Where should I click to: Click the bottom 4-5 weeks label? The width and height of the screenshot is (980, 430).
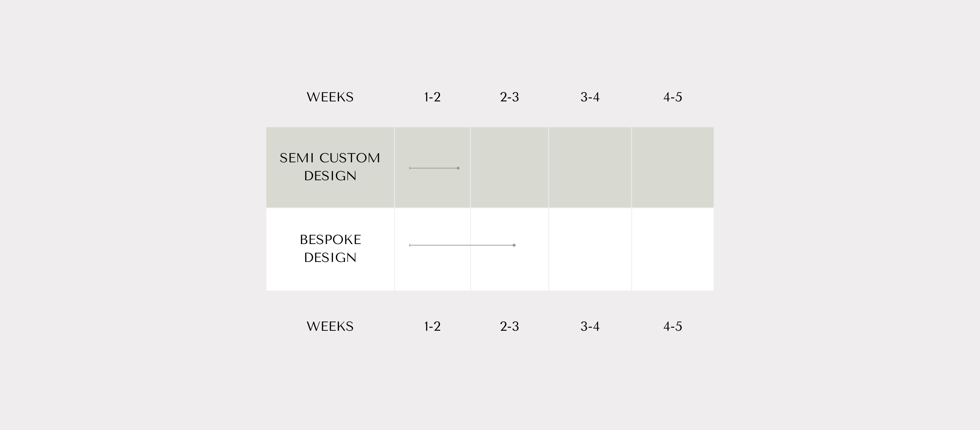[673, 326]
